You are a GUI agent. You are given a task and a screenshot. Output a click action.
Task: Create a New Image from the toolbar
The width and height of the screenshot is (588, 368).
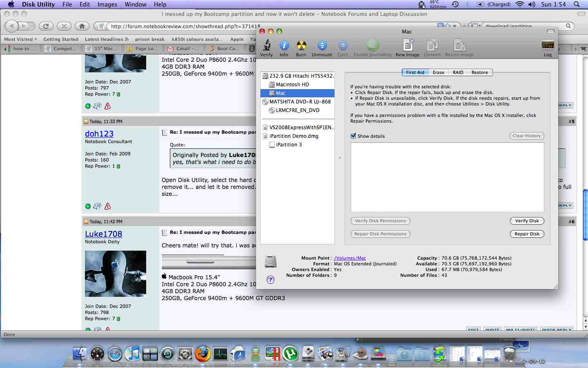[408, 45]
